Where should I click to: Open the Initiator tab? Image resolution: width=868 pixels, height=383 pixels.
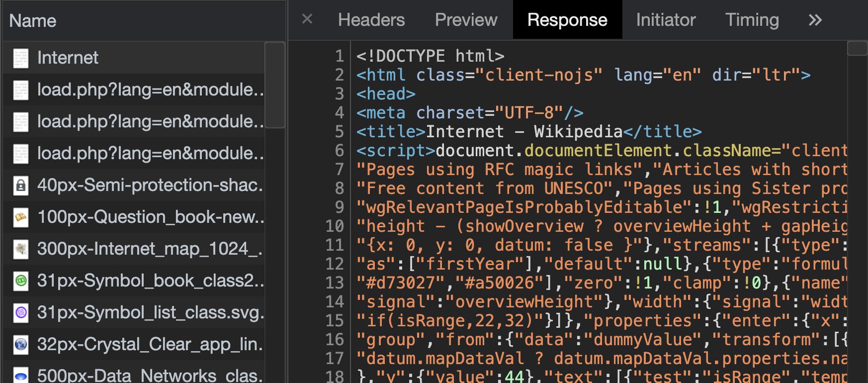point(666,20)
